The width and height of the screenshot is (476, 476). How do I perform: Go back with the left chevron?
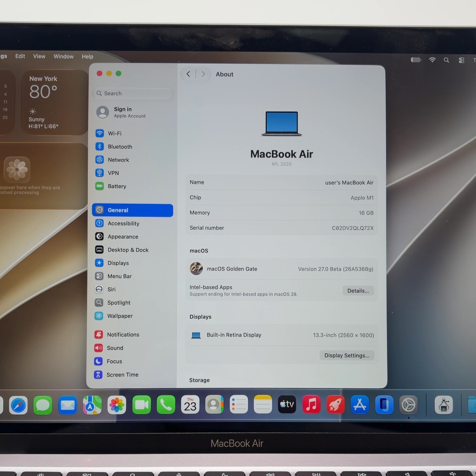click(188, 74)
